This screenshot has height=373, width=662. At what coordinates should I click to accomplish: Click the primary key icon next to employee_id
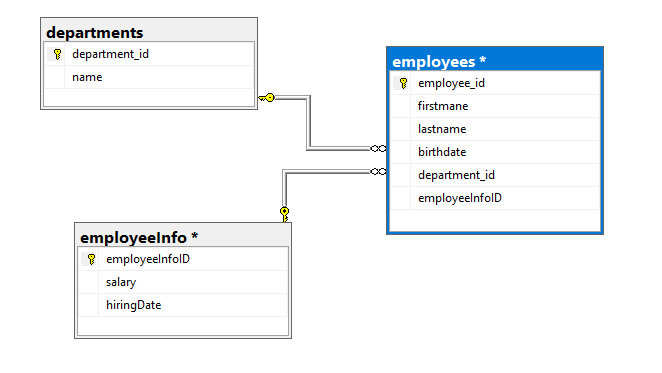click(x=404, y=83)
